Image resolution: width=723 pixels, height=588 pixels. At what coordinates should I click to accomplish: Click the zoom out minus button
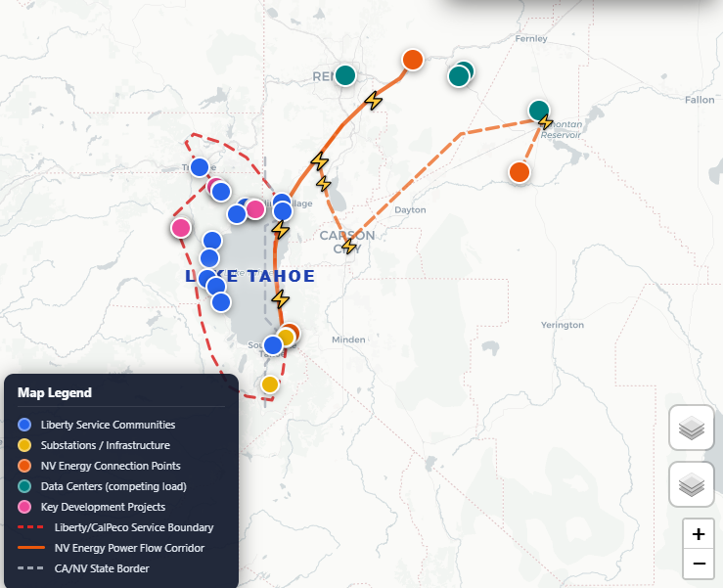[699, 564]
